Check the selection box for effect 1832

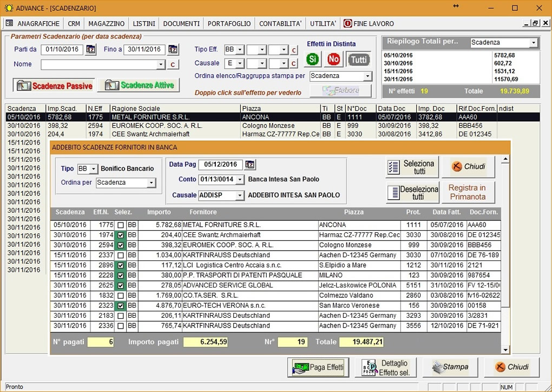(x=121, y=295)
